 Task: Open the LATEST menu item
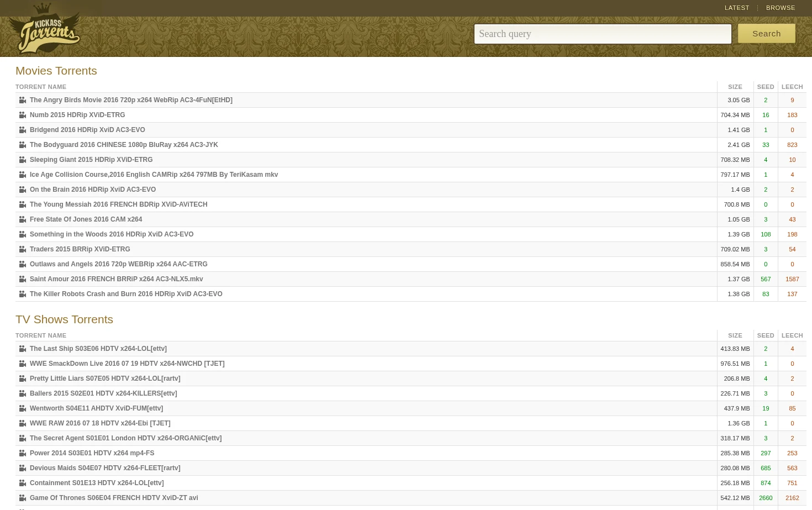pyautogui.click(x=737, y=8)
